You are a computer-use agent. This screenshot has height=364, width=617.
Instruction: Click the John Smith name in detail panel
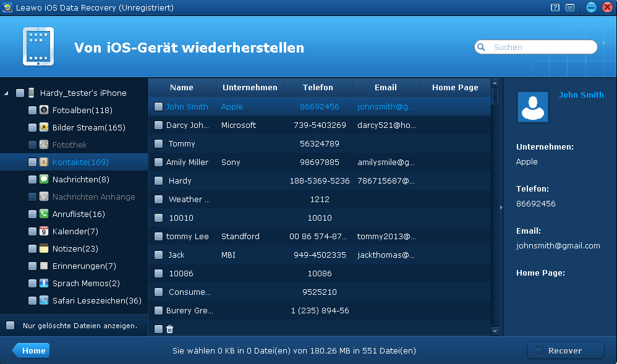pyautogui.click(x=581, y=95)
